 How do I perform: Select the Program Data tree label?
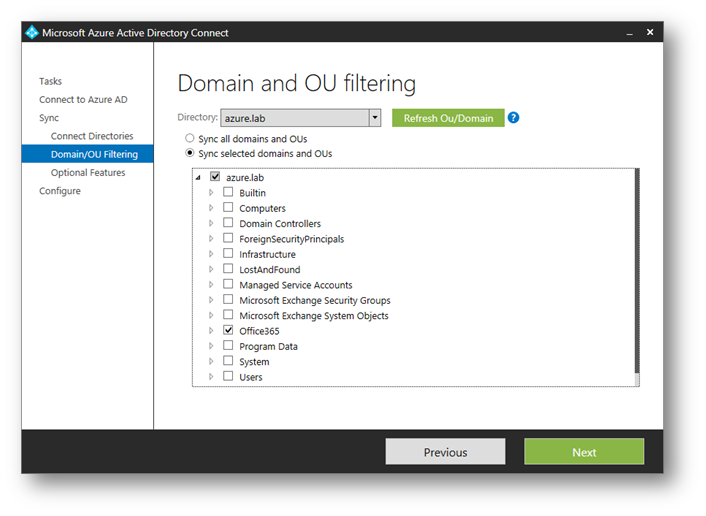coord(268,346)
